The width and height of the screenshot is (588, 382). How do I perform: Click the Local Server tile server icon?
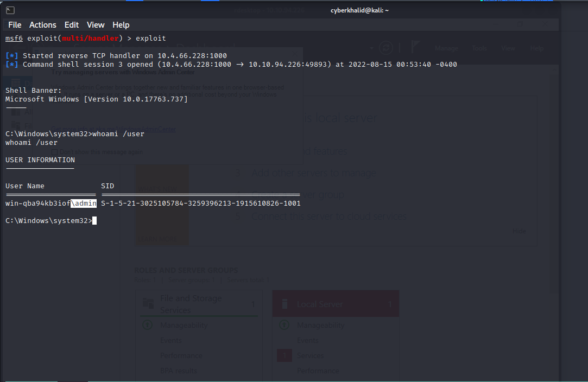coord(284,304)
